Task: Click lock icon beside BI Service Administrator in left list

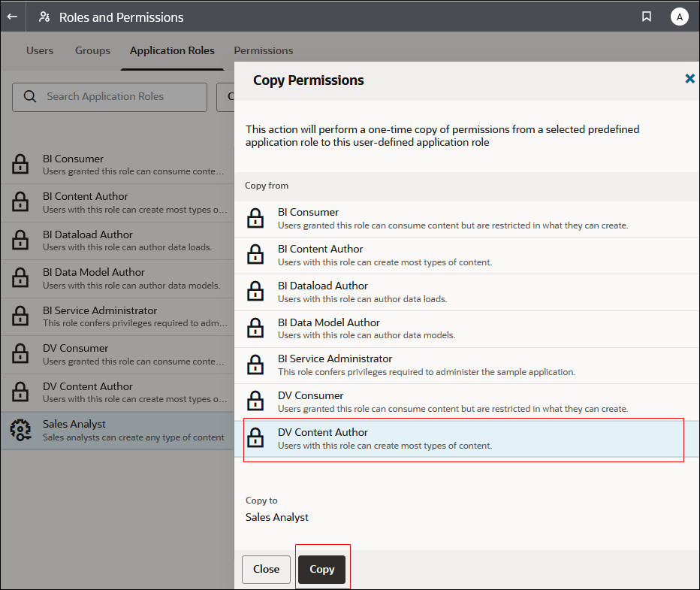Action: [20, 316]
